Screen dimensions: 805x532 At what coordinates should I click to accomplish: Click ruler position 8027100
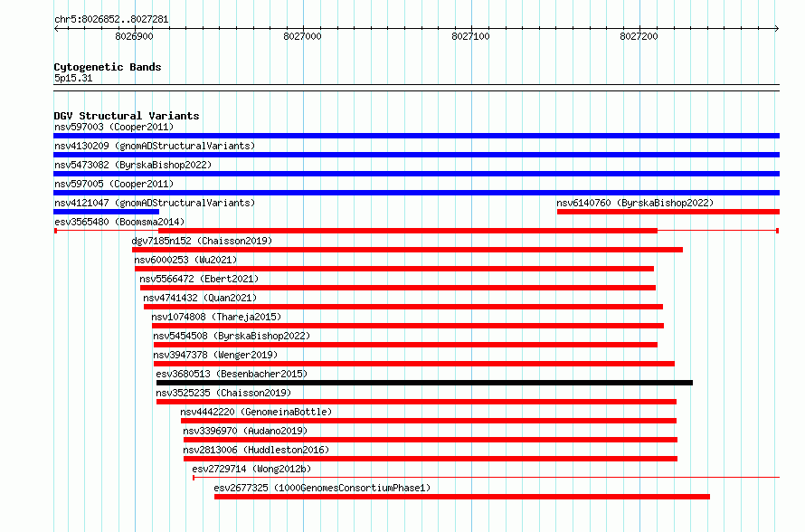(x=470, y=36)
